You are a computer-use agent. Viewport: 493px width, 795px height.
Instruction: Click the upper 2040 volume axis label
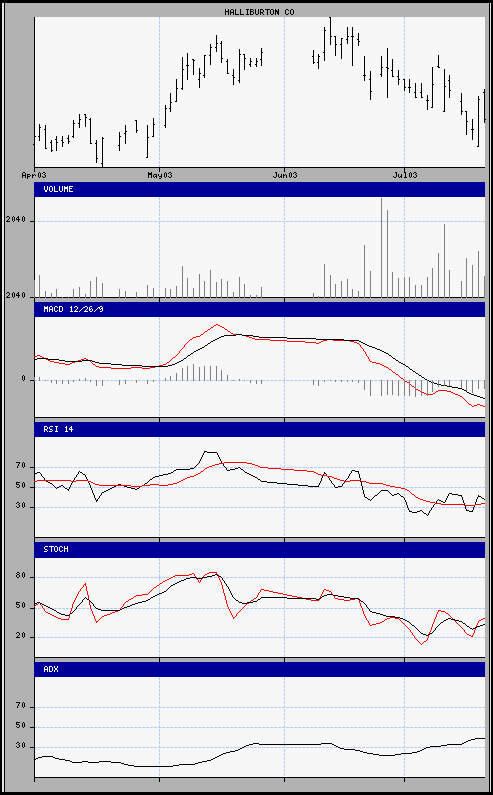[x=15, y=221]
